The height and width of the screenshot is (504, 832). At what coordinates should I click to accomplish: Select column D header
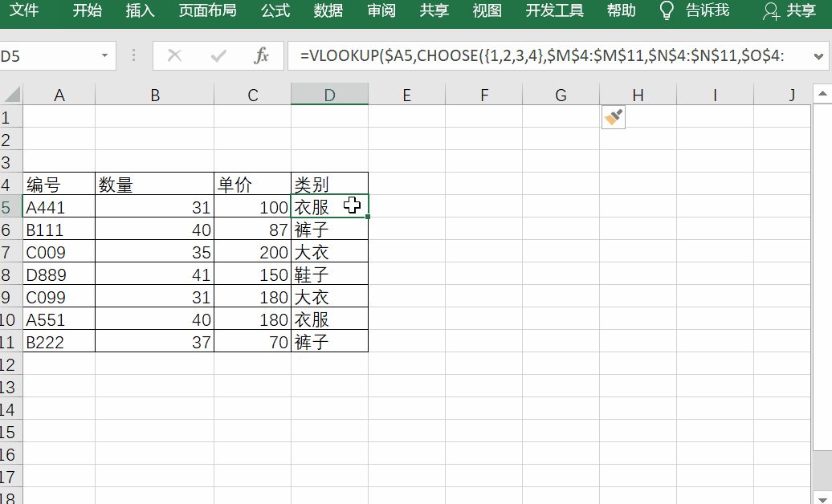pos(329,96)
